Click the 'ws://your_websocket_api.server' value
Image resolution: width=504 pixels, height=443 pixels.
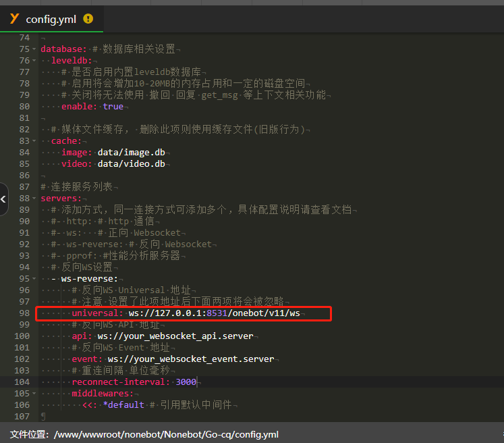point(175,336)
